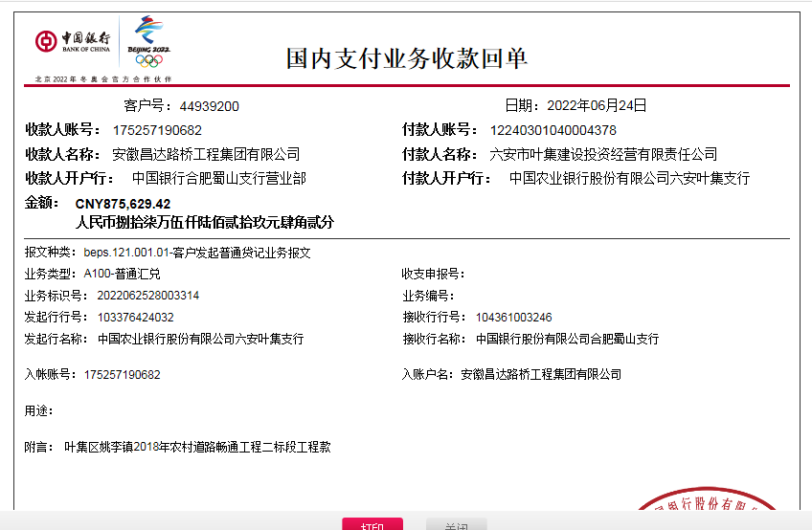Click business ID 2022062528003314
The width and height of the screenshot is (812, 530).
(x=147, y=296)
